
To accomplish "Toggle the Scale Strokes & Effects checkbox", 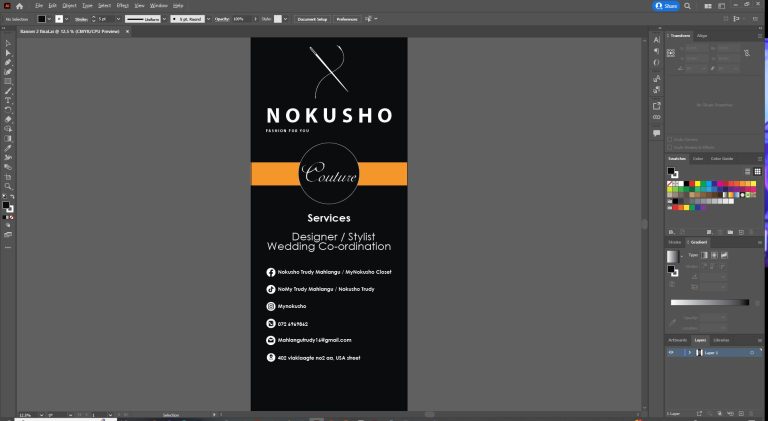I will pos(670,146).
